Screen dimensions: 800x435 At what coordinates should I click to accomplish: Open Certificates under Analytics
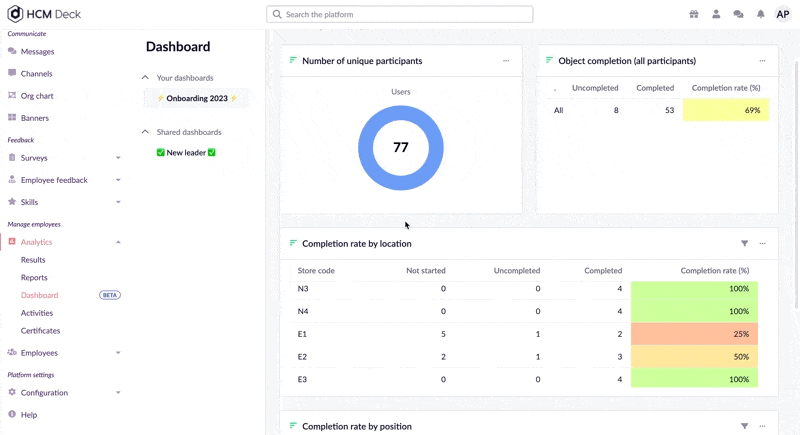[40, 330]
